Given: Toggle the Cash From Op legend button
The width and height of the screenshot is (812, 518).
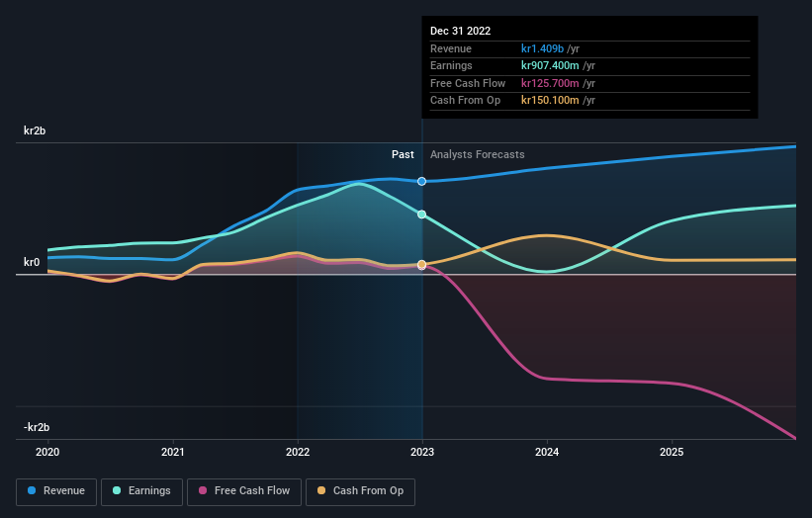Looking at the screenshot, I should pos(360,491).
